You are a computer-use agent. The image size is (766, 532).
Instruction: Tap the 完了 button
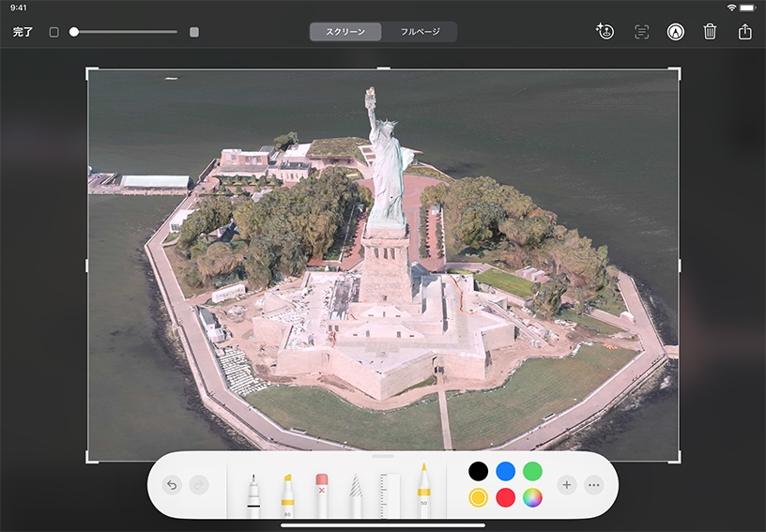tap(23, 32)
